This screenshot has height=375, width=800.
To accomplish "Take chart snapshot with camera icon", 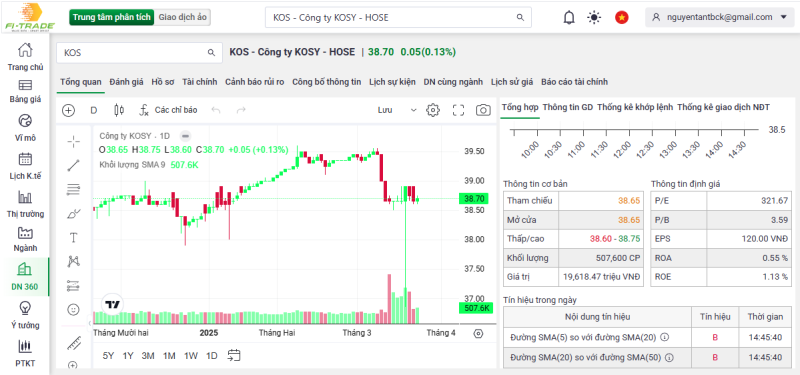I will (483, 110).
